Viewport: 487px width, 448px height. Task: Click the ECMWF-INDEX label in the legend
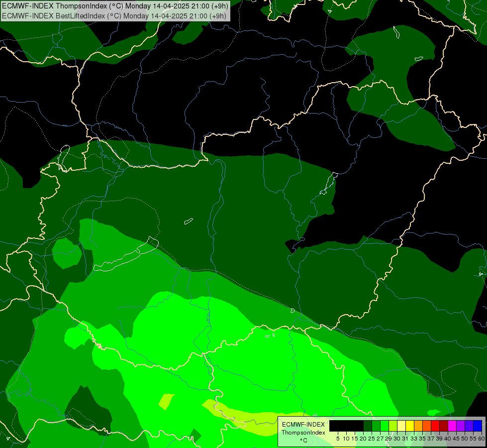303,425
